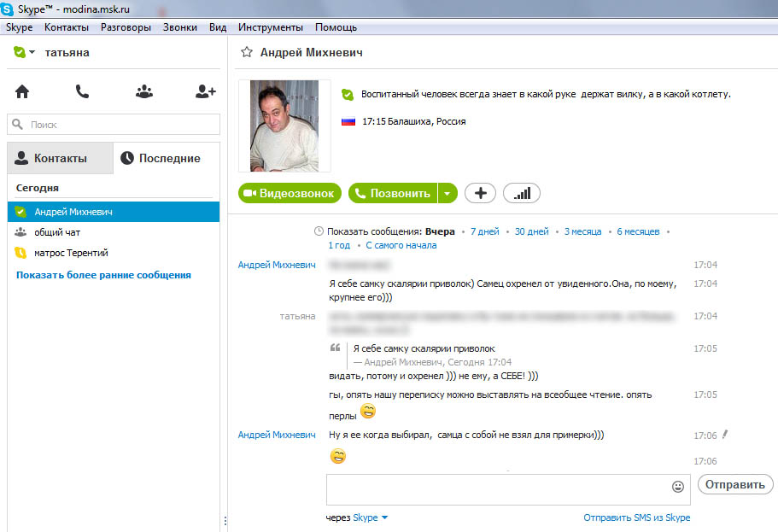778x532 pixels.
Task: Select Андрей Михневич in recent list
Action: pos(114,212)
